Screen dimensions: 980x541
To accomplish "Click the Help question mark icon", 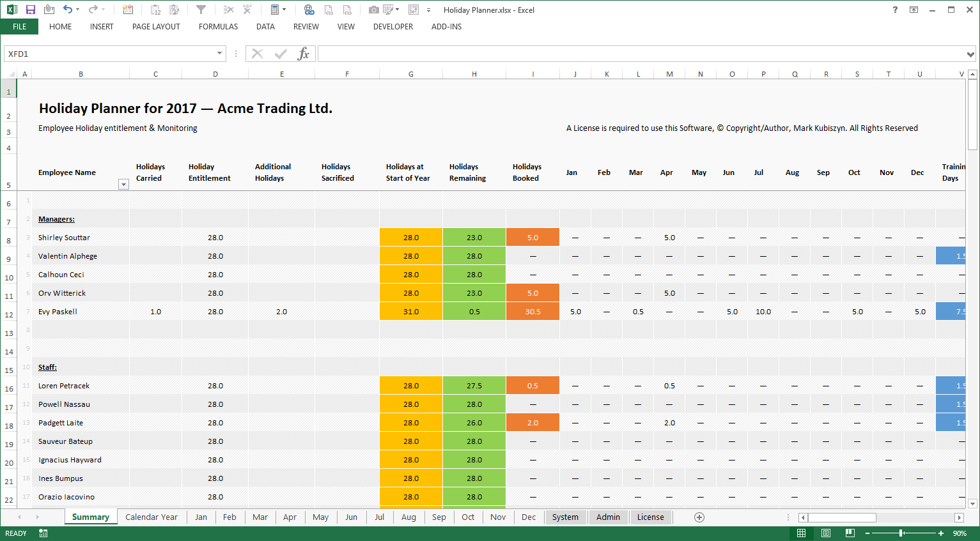I will [895, 10].
